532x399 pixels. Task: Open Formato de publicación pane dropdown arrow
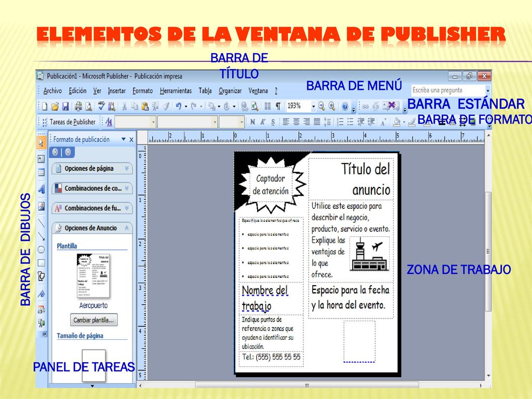[124, 139]
